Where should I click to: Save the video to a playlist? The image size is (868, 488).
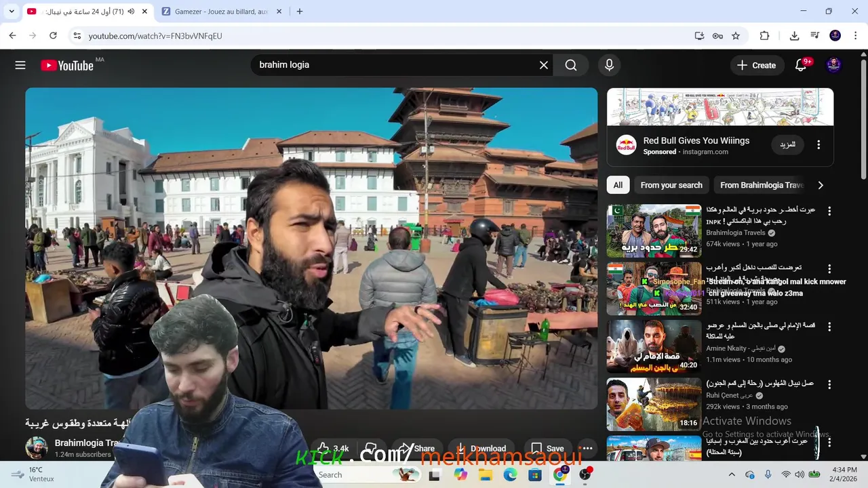point(547,449)
